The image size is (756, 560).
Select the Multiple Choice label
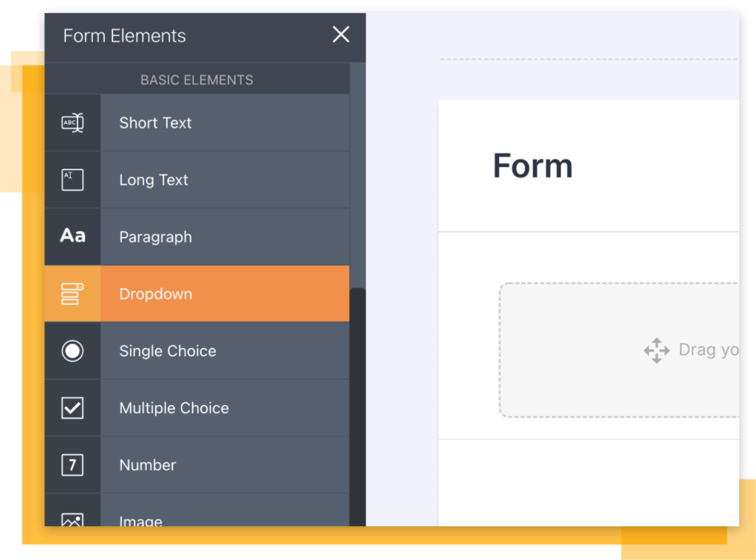click(173, 407)
